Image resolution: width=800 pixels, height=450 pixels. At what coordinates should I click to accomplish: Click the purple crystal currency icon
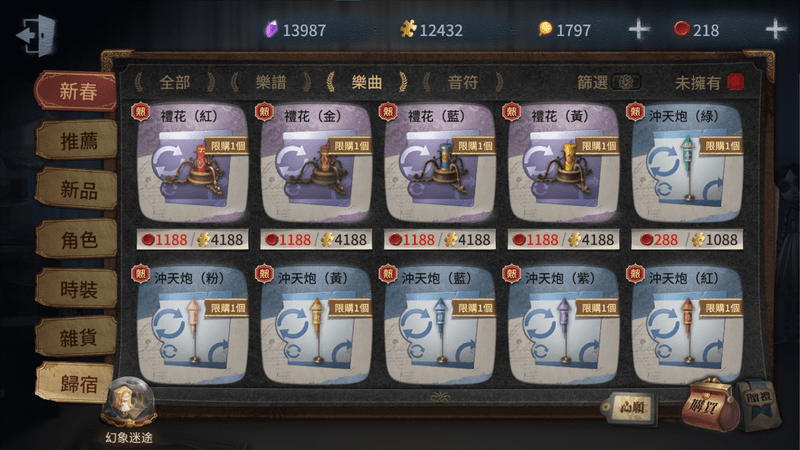point(272,29)
